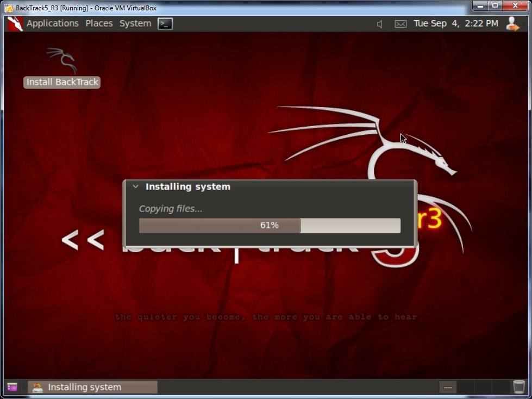This screenshot has height=399, width=532.
Task: Click the workspace switcher first workspace
Action: click(x=448, y=387)
